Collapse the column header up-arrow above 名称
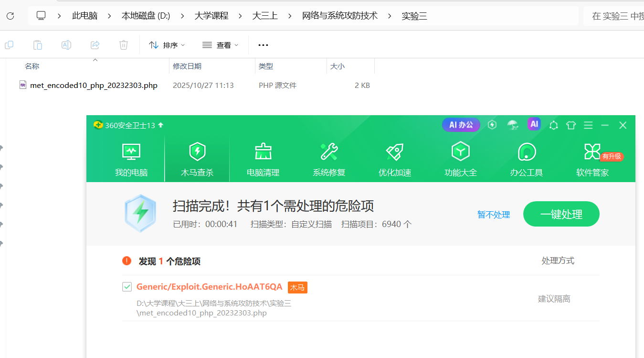 95,60
